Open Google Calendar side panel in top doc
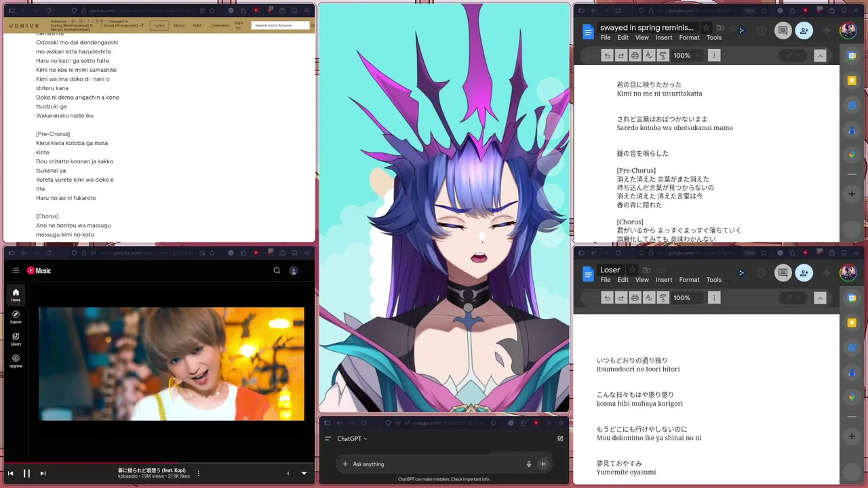The width and height of the screenshot is (868, 488). [x=852, y=56]
